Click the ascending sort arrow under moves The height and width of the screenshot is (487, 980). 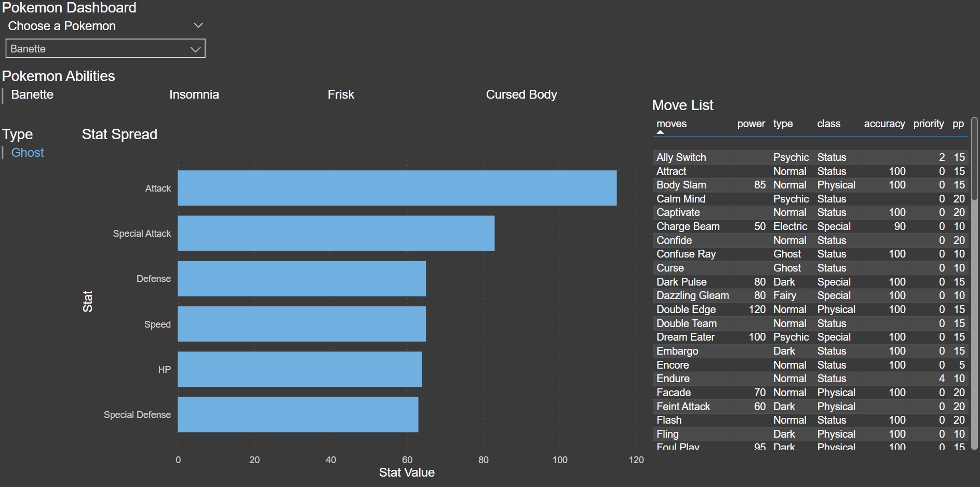[x=660, y=132]
